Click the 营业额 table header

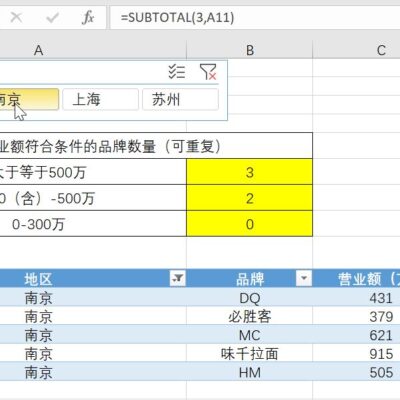pos(356,278)
